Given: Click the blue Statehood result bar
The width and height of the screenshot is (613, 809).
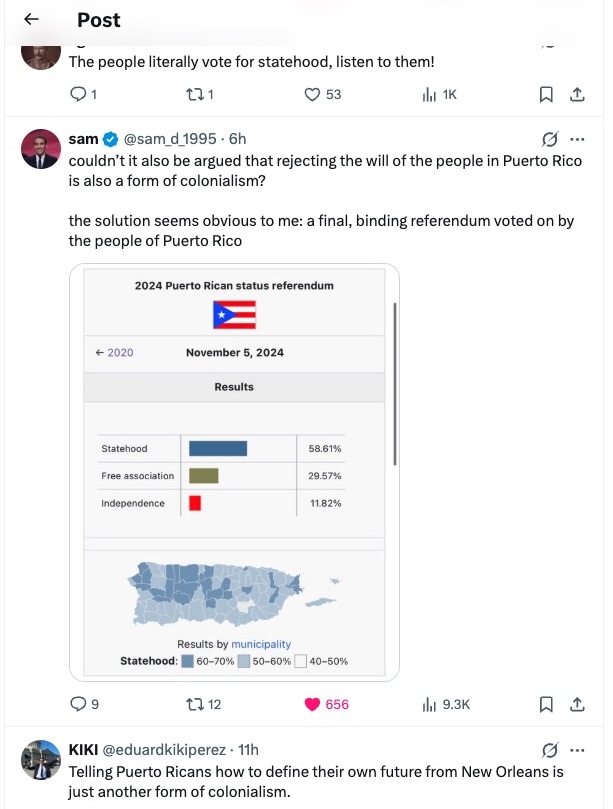Looking at the screenshot, I should click(217, 449).
